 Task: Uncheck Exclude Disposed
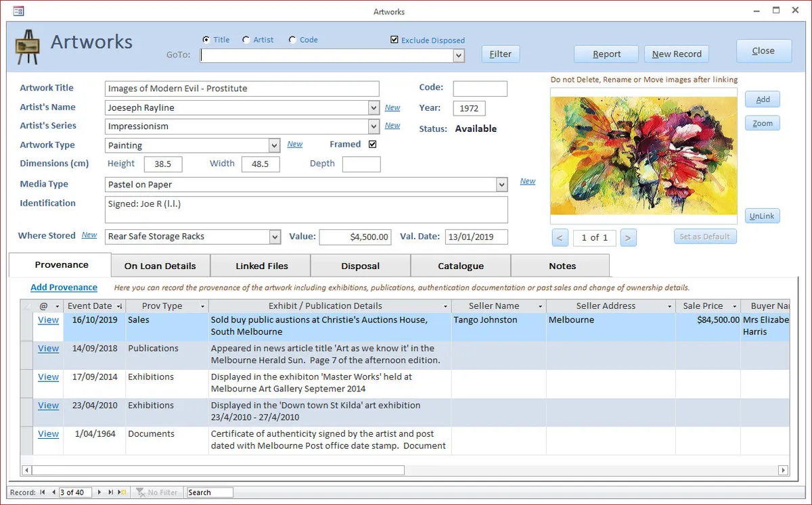coord(394,39)
